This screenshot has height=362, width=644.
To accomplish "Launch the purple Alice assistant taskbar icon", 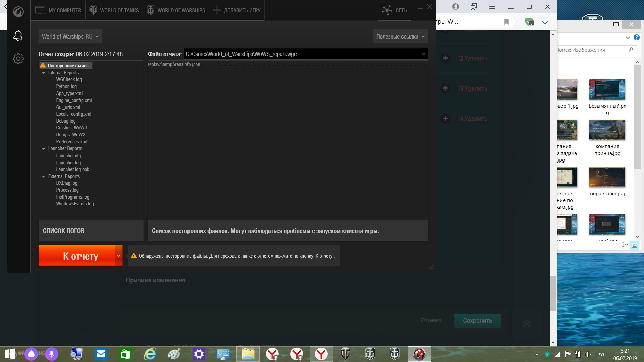I will click(x=31, y=354).
